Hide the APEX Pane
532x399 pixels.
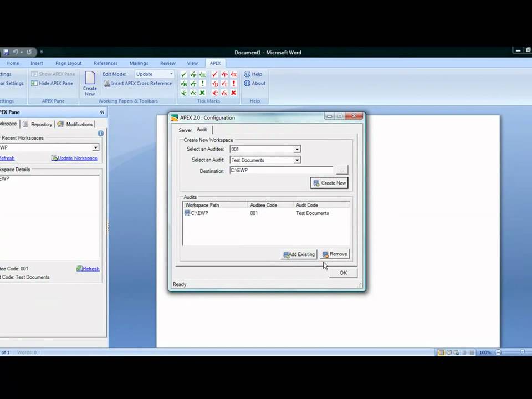coord(52,83)
